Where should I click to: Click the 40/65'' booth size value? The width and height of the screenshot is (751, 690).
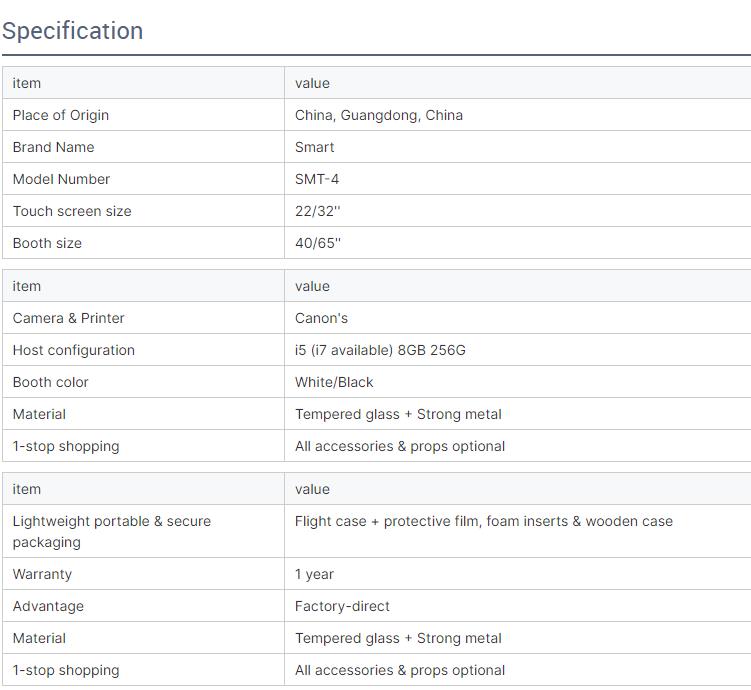point(318,243)
